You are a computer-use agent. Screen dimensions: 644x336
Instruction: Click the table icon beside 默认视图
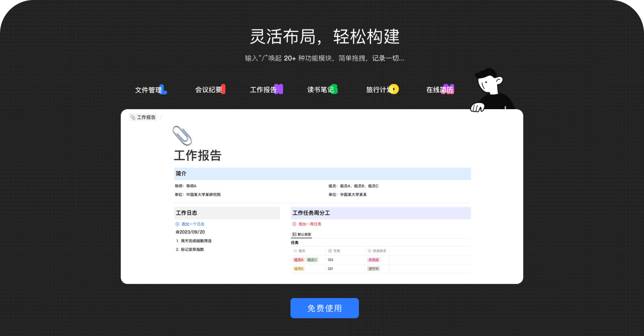click(294, 234)
